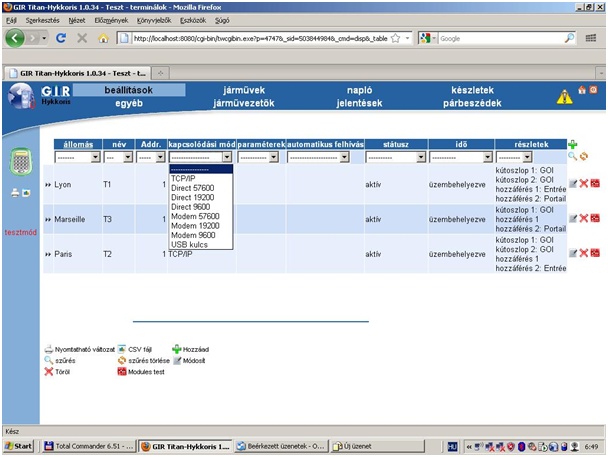Open the napló navigation tab

[359, 90]
